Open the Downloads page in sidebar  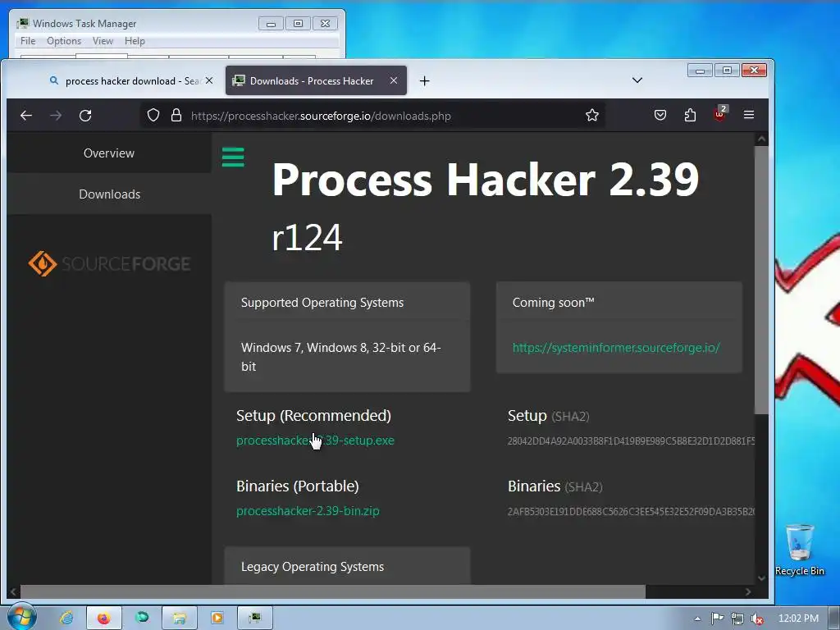coord(109,194)
